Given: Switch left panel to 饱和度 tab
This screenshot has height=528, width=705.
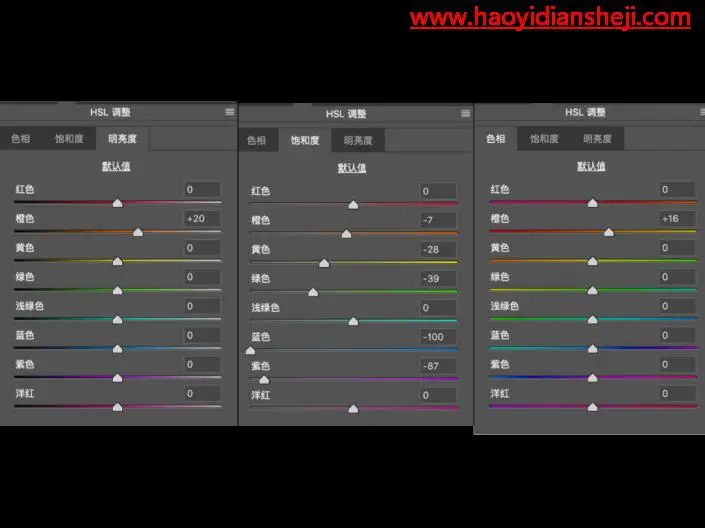Looking at the screenshot, I should click(x=69, y=139).
